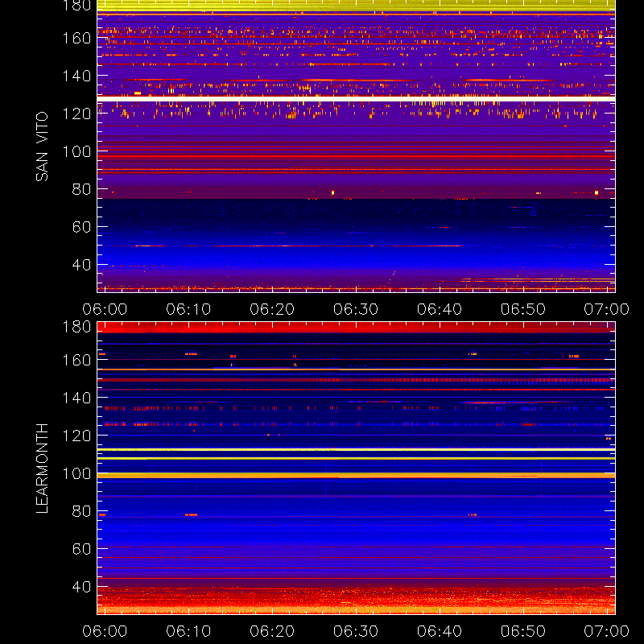The height and width of the screenshot is (644, 644).
Task: Select 06:10 time label under San Vito plot
Action: point(188,309)
